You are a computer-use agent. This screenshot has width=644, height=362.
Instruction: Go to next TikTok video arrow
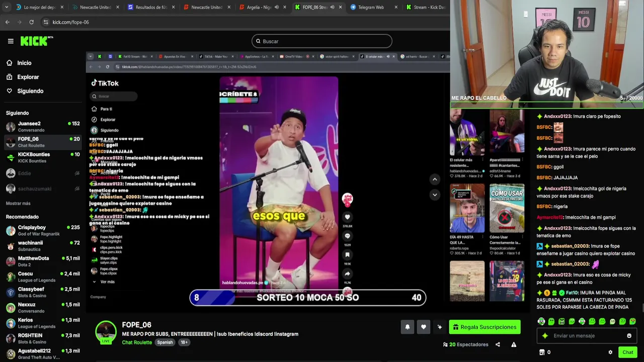(x=435, y=195)
